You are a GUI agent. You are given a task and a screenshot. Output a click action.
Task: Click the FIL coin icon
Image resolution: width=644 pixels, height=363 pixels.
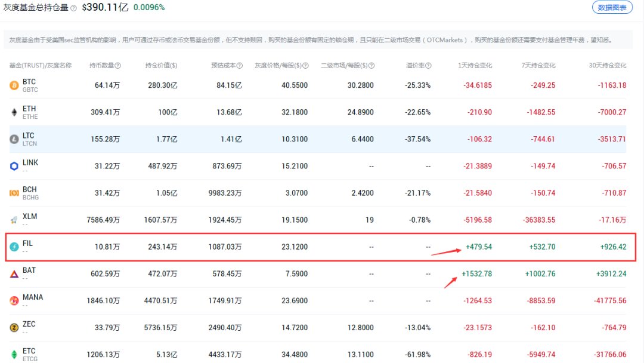pyautogui.click(x=14, y=247)
